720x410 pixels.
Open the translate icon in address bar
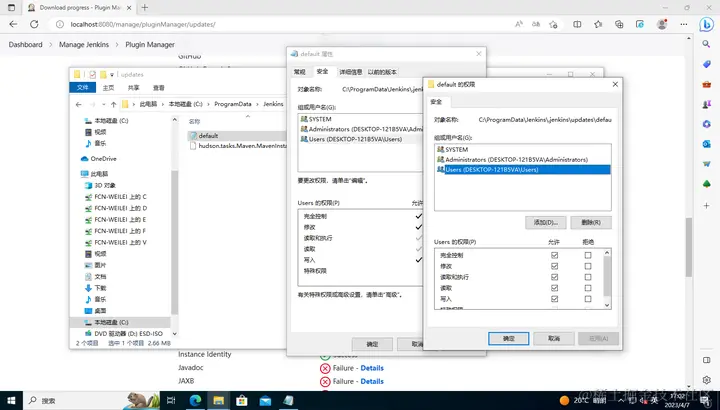coord(536,24)
